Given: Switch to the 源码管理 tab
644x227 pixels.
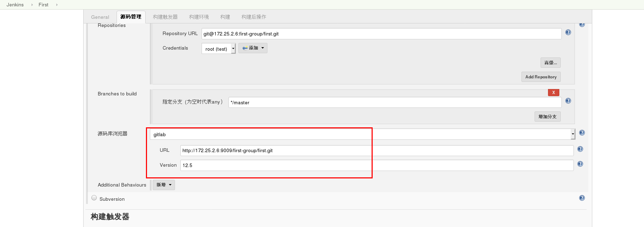Looking at the screenshot, I should tap(131, 17).
